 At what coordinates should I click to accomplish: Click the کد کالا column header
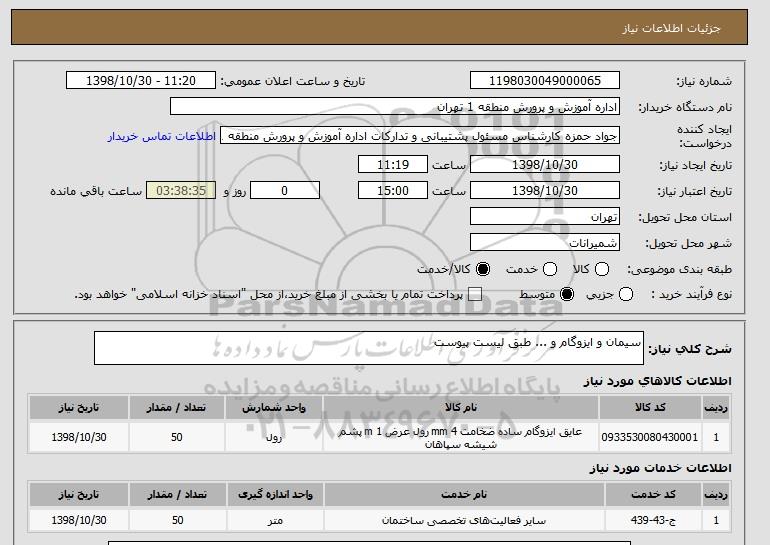[650, 408]
